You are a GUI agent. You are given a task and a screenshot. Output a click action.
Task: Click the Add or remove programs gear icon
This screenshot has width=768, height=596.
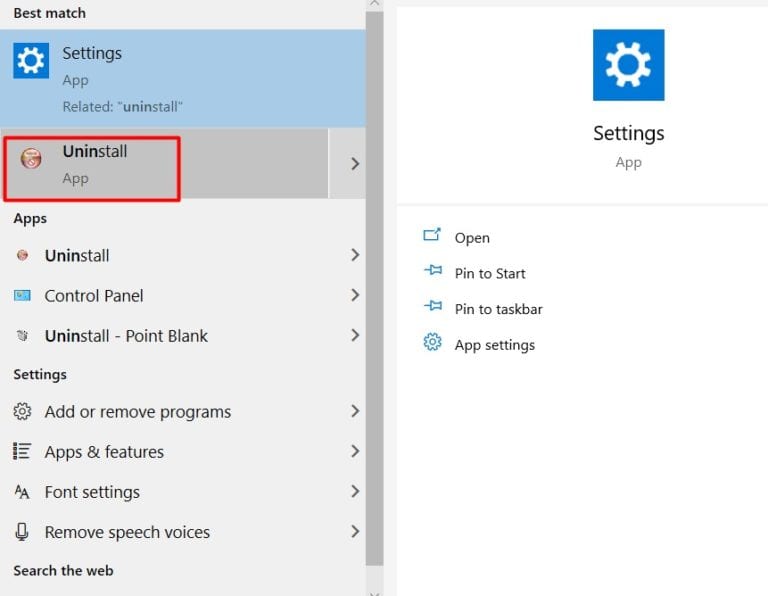22,411
